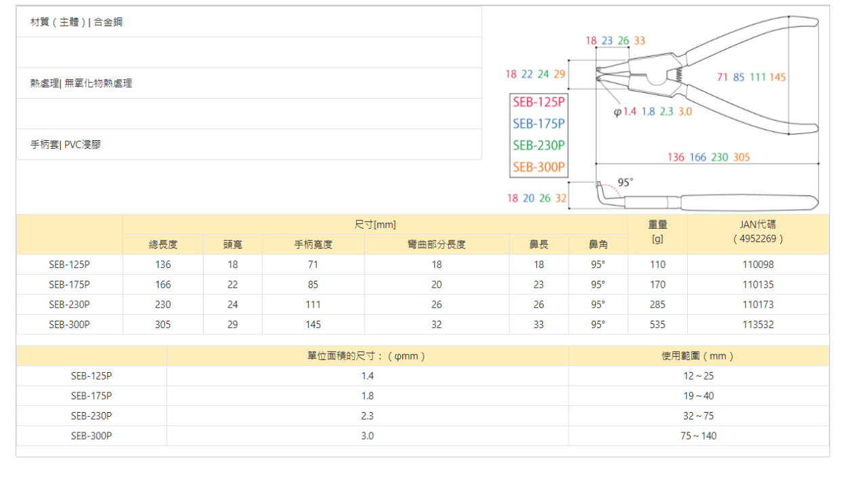The width and height of the screenshot is (868, 479).
Task: Click the 單位面積的尺寸 column header
Action: [367, 356]
